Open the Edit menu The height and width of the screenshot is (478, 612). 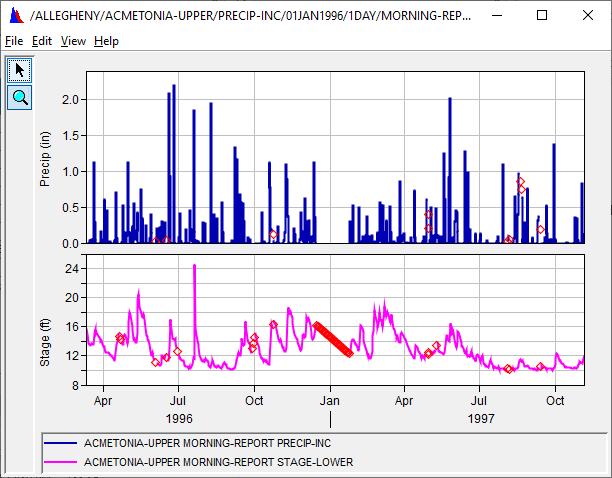click(41, 41)
